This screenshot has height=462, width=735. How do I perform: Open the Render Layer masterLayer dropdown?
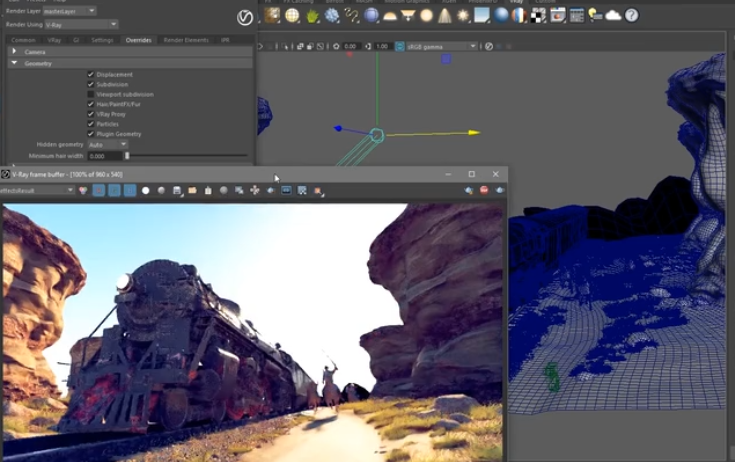click(69, 10)
